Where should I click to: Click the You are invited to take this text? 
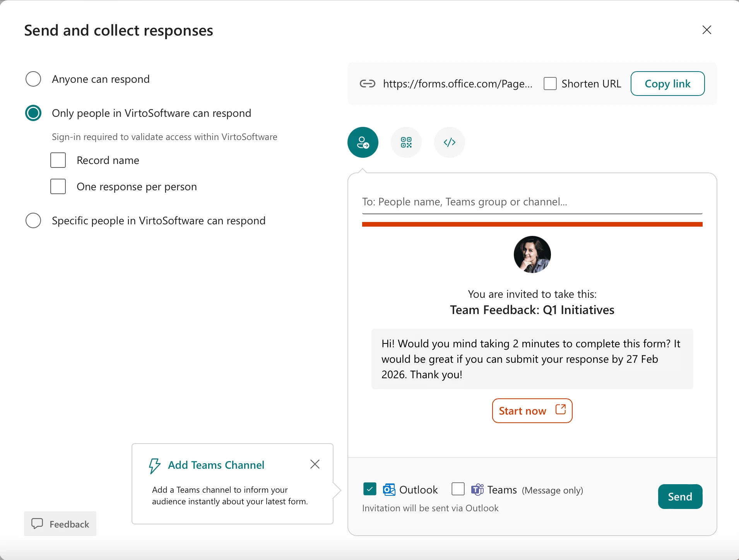[x=532, y=294]
